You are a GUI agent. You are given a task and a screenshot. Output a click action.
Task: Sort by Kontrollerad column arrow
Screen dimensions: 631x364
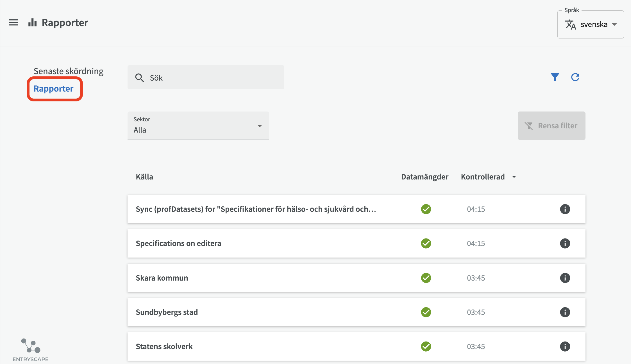click(x=514, y=177)
